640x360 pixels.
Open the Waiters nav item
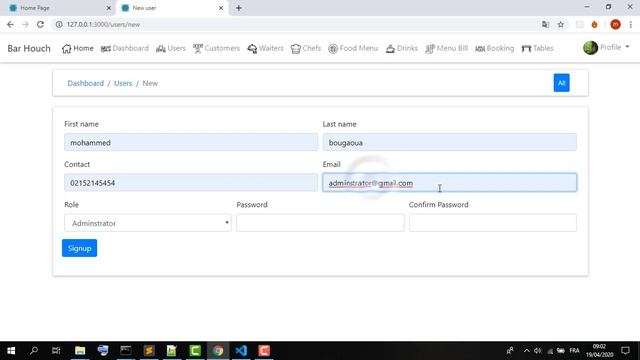(x=265, y=48)
